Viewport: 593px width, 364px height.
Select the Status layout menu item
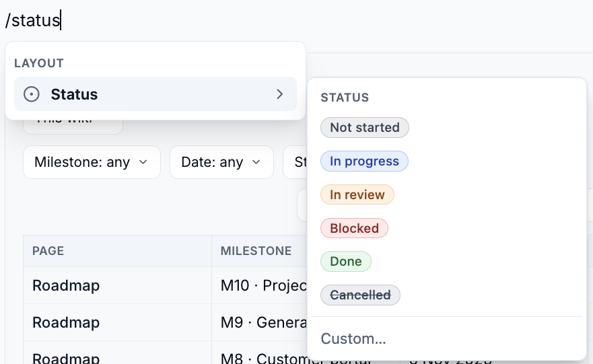coord(155,94)
